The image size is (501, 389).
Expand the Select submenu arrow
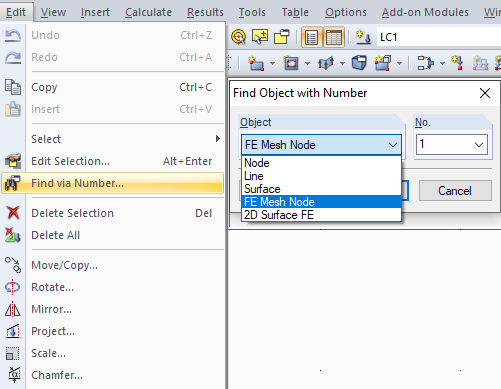tap(218, 139)
